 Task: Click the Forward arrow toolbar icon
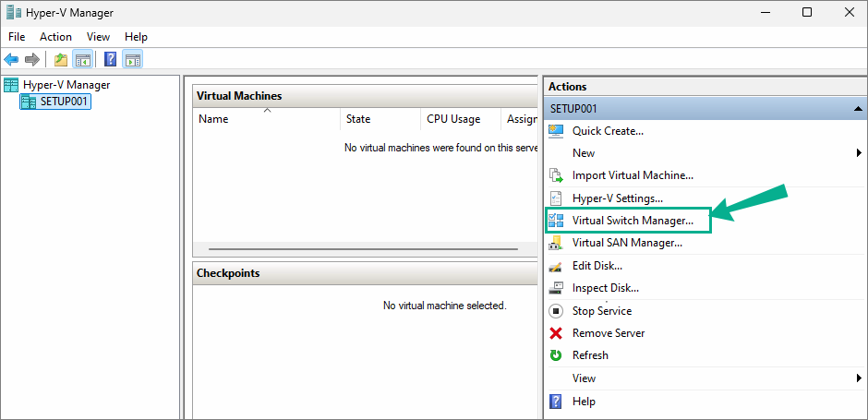coord(32,59)
